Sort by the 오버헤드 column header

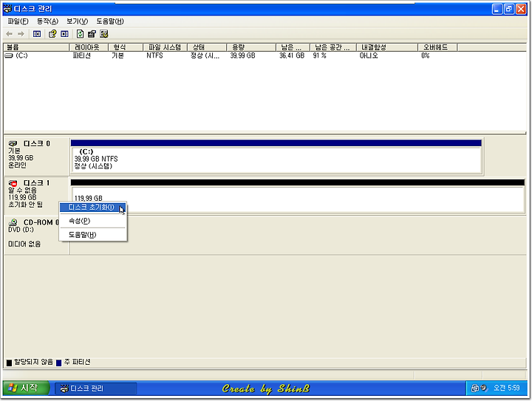pos(437,47)
